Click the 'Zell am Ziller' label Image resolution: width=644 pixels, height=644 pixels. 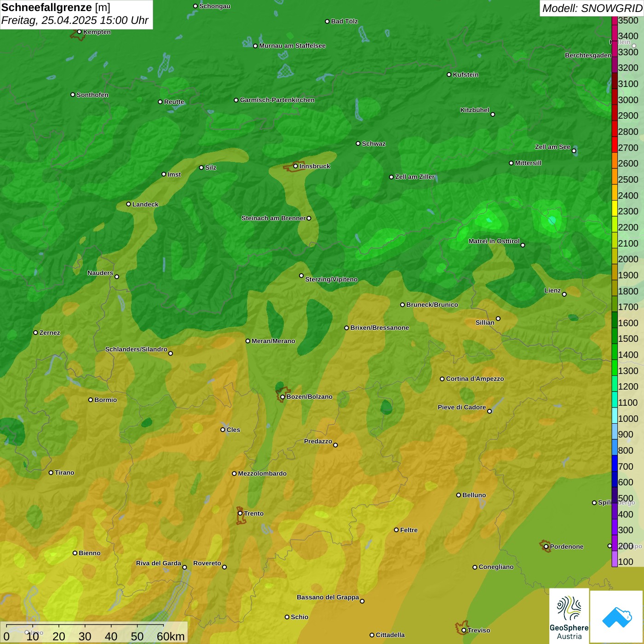tap(415, 177)
